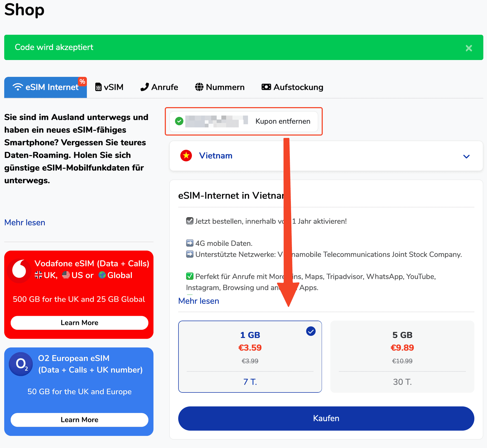Screen dimensions: 487x448
Task: Open the Aufstockung tab
Action: 292,87
